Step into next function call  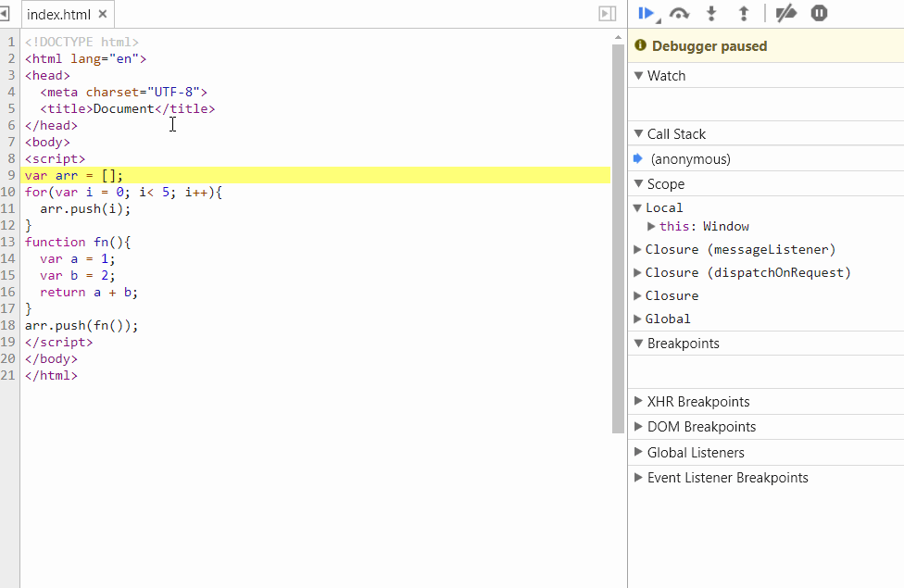tap(711, 13)
